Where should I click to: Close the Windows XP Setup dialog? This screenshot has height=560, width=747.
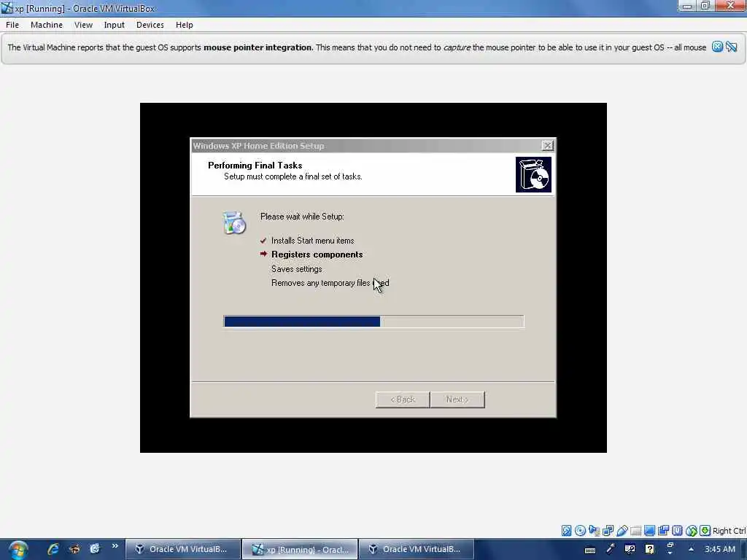tap(547, 146)
